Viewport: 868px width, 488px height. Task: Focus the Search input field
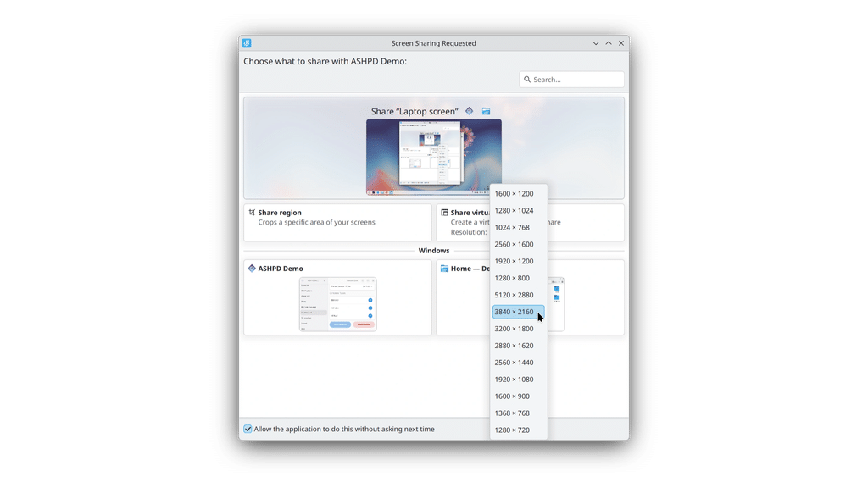pos(571,80)
